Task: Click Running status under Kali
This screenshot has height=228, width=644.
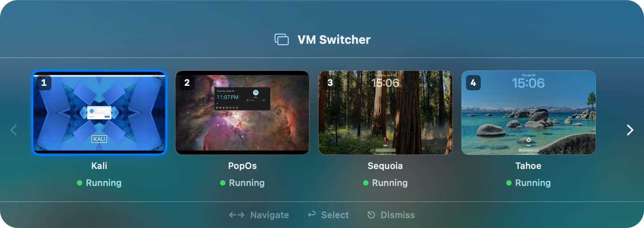Action: coord(104,183)
